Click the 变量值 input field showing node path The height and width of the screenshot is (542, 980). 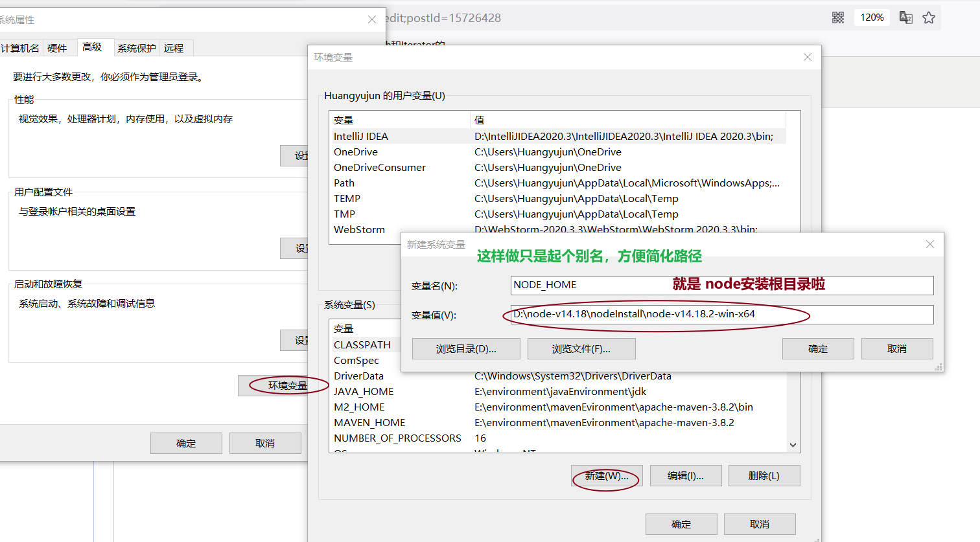[713, 315]
